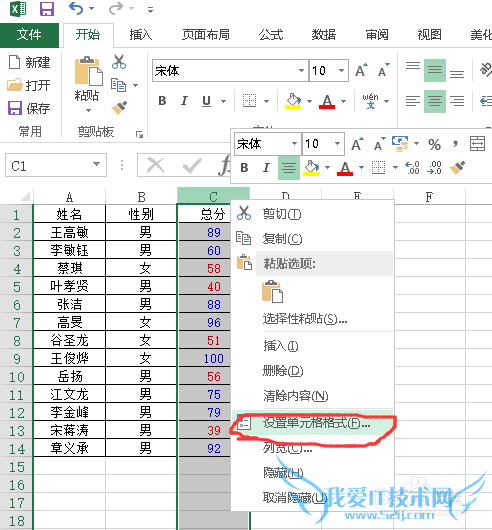Click the ribbon Cut scissors icon

119,62
